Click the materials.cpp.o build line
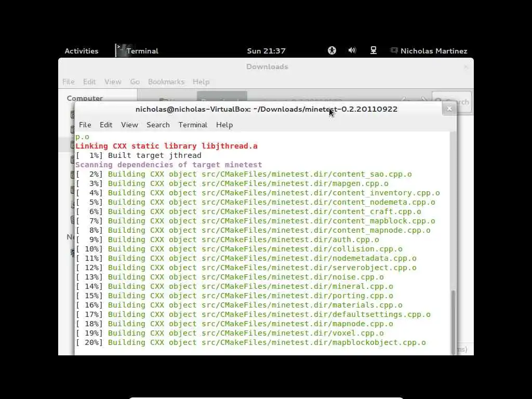 (x=239, y=305)
